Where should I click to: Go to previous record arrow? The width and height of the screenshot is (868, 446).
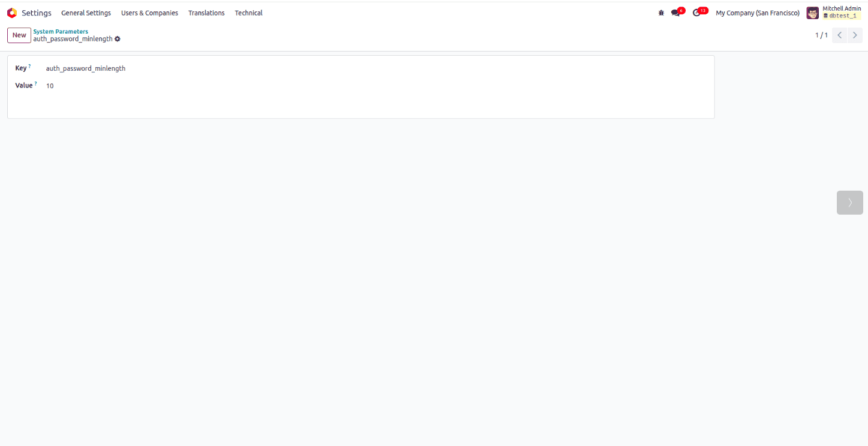point(840,35)
